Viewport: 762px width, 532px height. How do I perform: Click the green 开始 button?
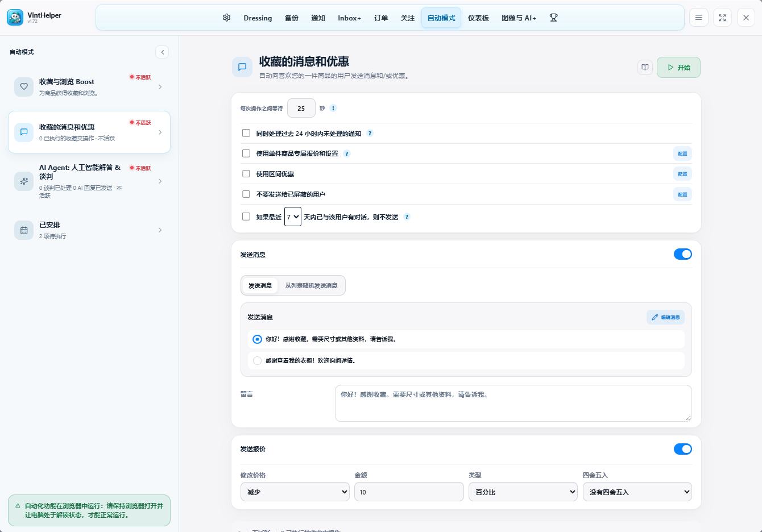tap(678, 67)
